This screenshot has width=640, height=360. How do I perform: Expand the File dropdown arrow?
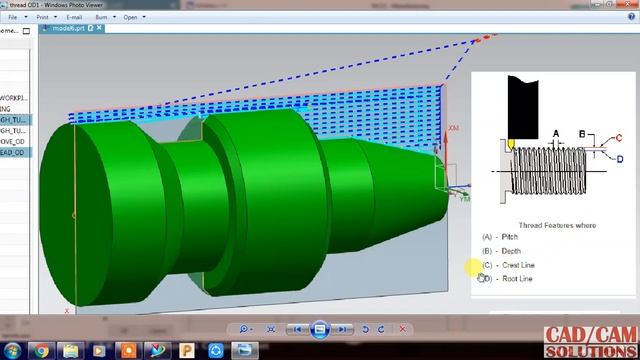(x=26, y=17)
